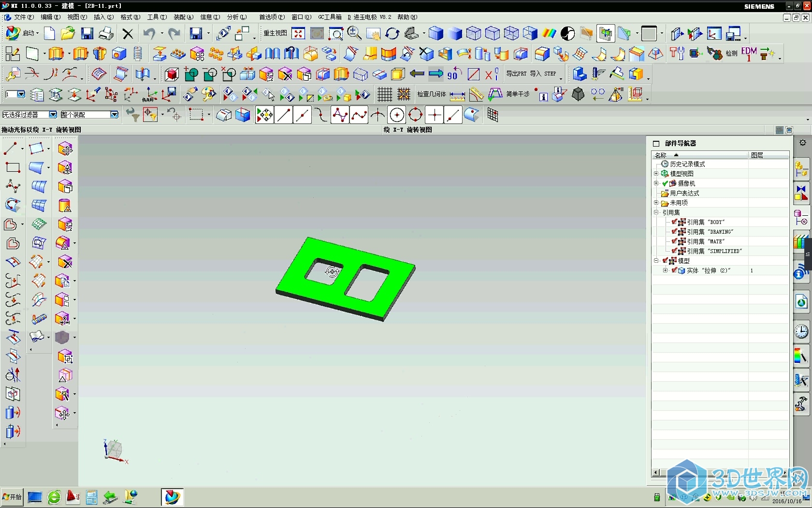Click the Subtract boolean icon

coord(210,74)
